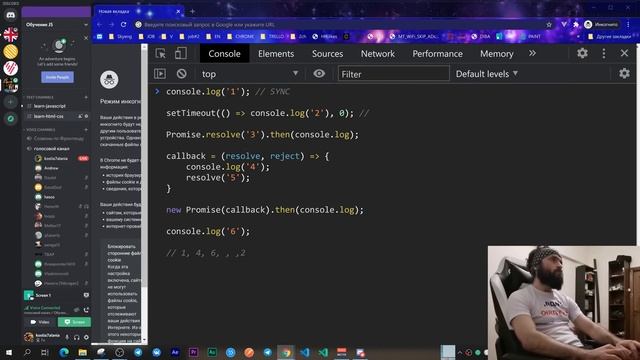Mute the microphone in Discord

pyautogui.click(x=67, y=338)
